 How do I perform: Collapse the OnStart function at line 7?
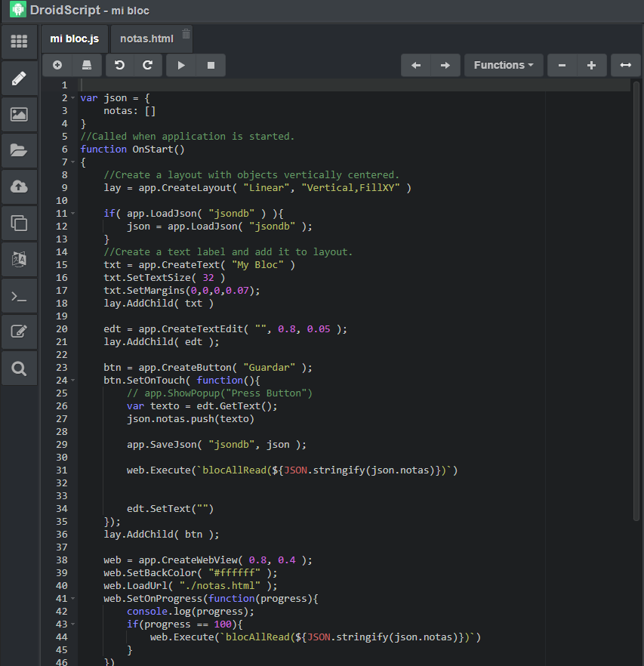(72, 162)
